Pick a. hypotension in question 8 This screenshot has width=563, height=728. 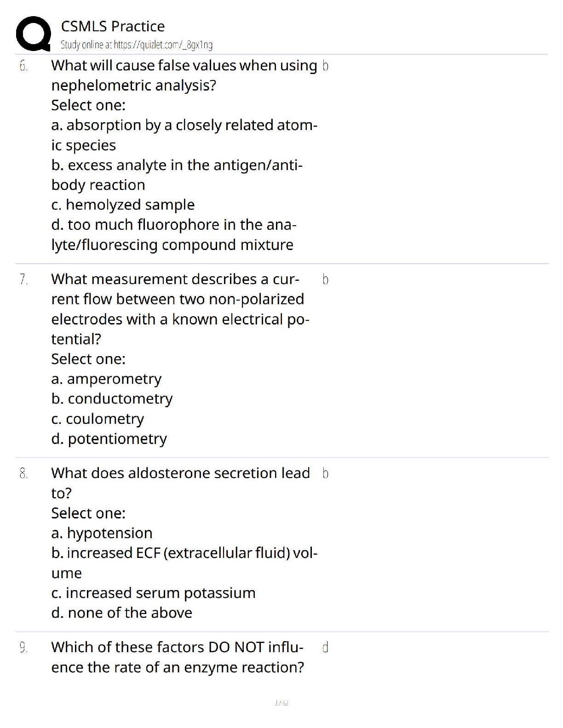click(x=102, y=533)
